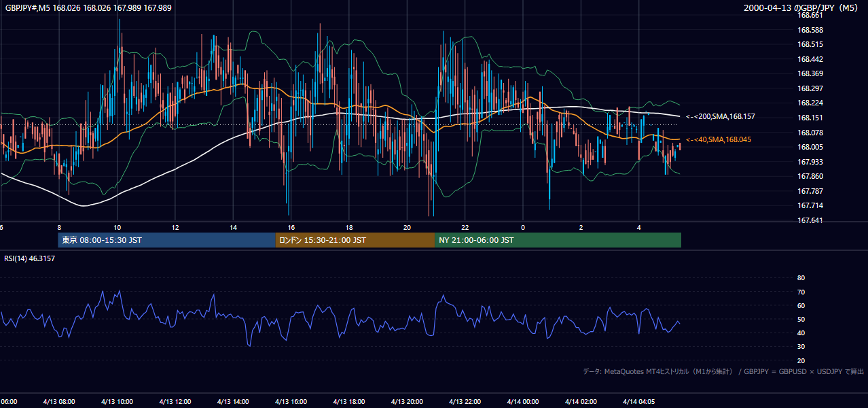Screen dimensions: 868x408
Task: Click price axis label 167.641
Action: point(810,220)
